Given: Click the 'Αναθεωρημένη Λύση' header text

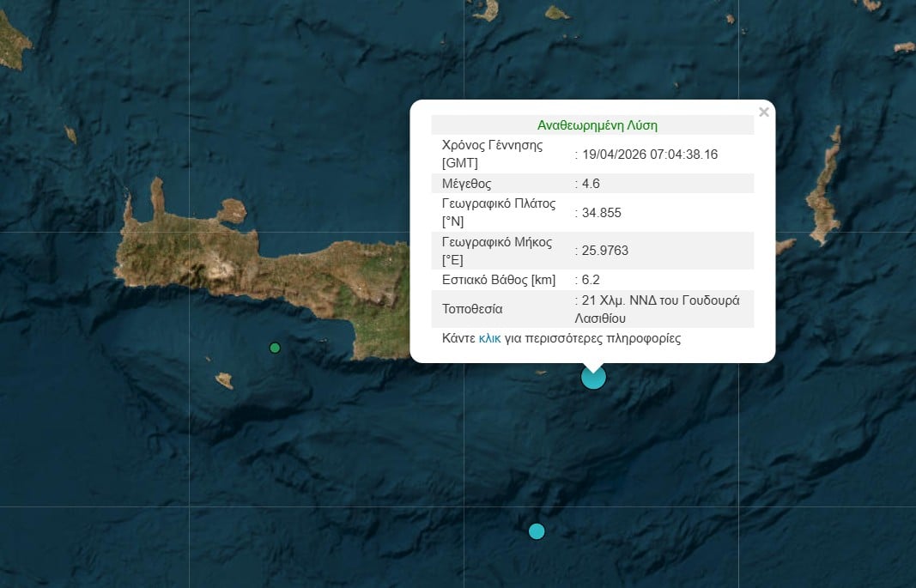Looking at the screenshot, I should click(x=597, y=125).
